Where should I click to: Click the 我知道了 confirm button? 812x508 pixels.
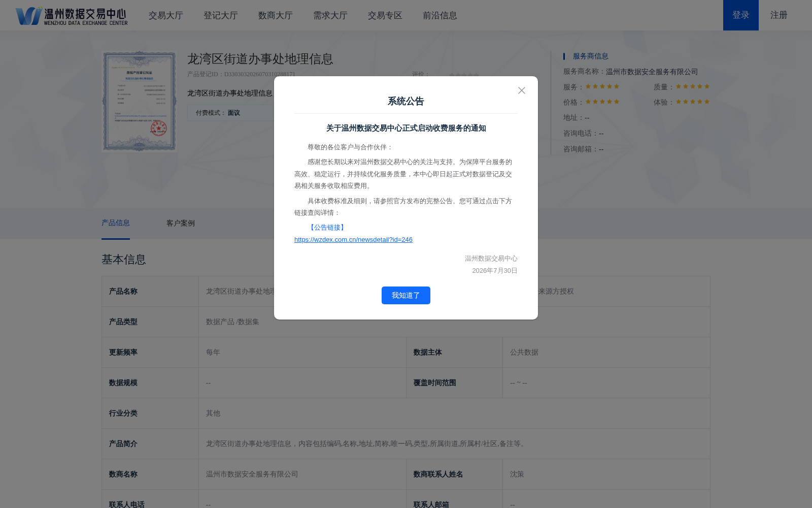click(x=406, y=295)
